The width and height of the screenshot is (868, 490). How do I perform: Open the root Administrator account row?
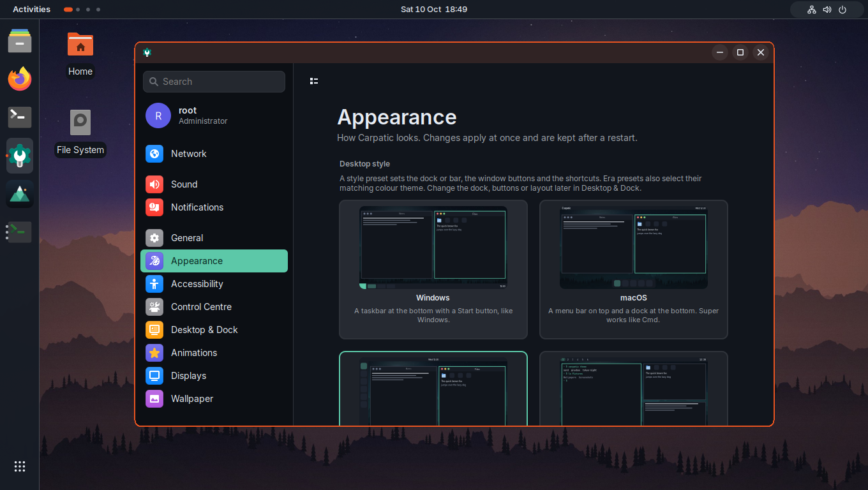point(214,115)
